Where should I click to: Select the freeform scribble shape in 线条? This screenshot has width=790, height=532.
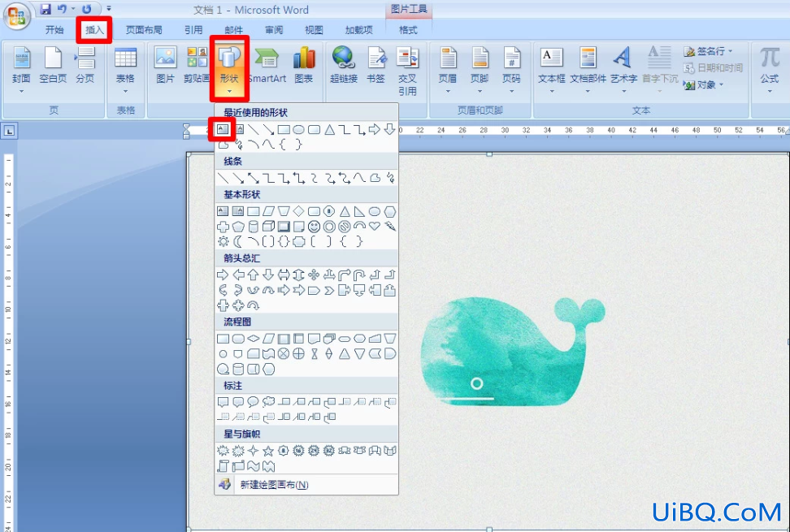tap(390, 178)
